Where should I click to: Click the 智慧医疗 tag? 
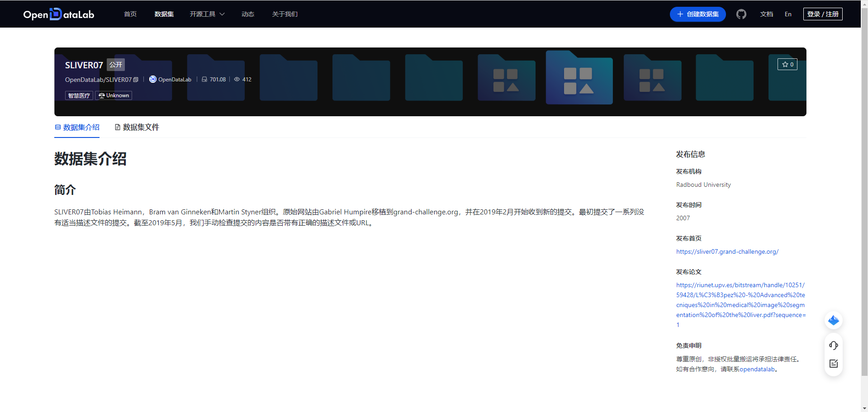(x=79, y=95)
